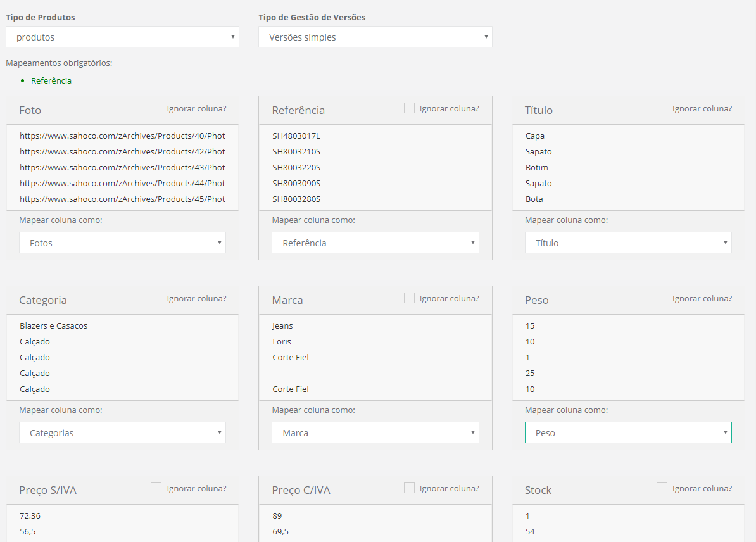The width and height of the screenshot is (756, 542).
Task: Click reference value SH8003090S
Action: click(296, 183)
